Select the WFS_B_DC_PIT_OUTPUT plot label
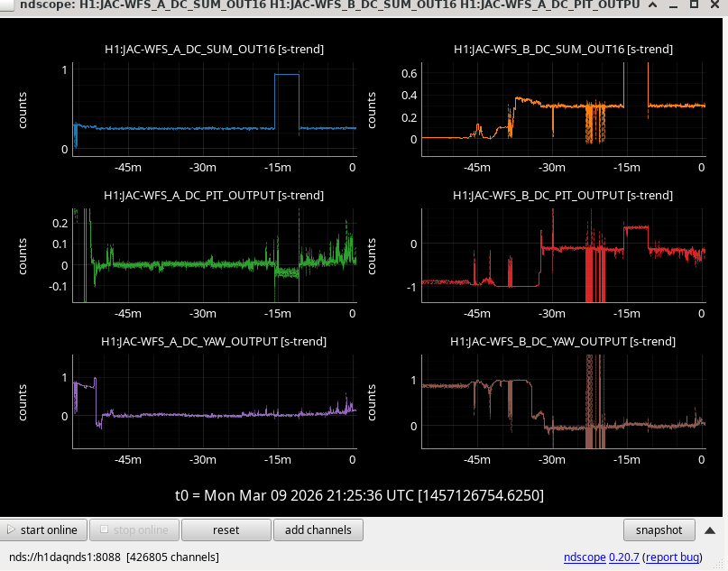 [564, 195]
